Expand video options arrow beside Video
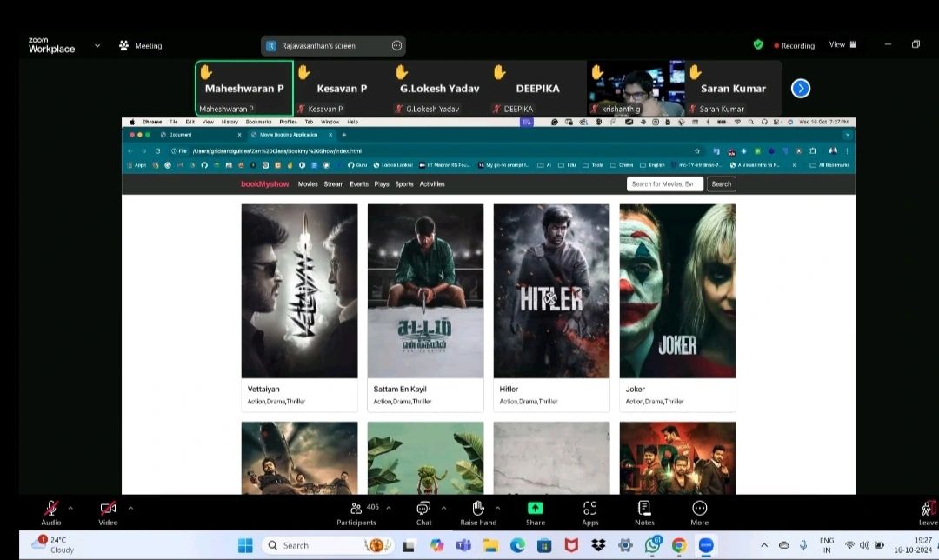 (x=130, y=508)
